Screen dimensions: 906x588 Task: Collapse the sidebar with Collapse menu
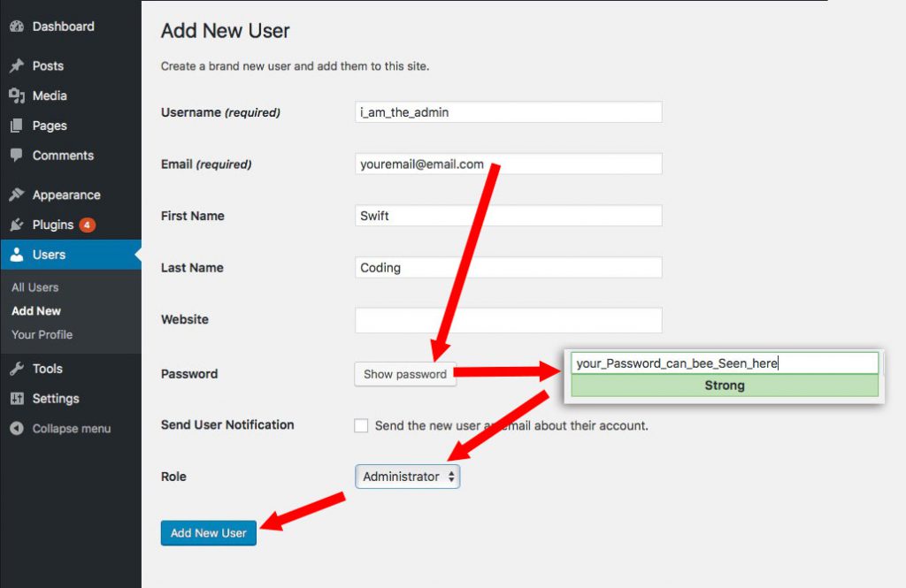coord(60,429)
